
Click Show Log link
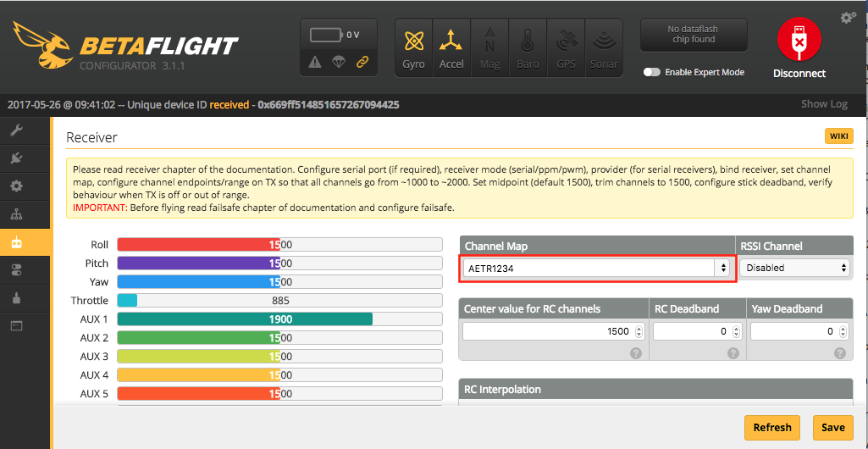pos(824,104)
